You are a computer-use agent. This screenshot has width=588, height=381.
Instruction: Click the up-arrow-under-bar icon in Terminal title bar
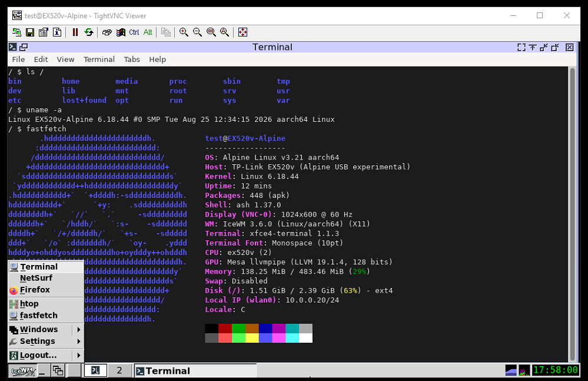coord(533,47)
